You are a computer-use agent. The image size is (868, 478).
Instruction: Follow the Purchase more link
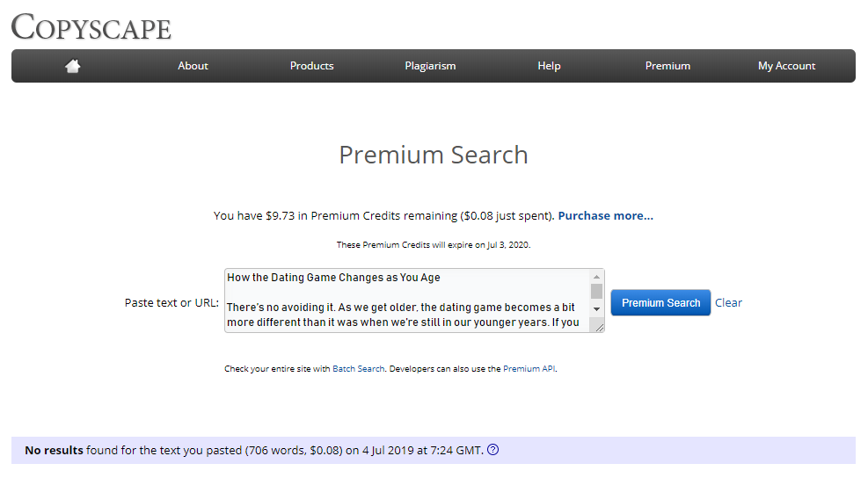tap(606, 216)
